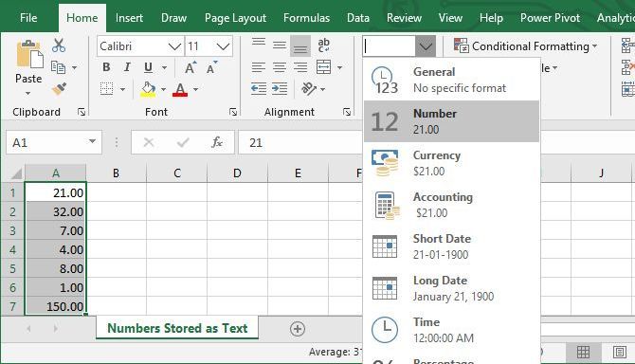Increase font size with large A
The image size is (635, 364).
(x=190, y=67)
